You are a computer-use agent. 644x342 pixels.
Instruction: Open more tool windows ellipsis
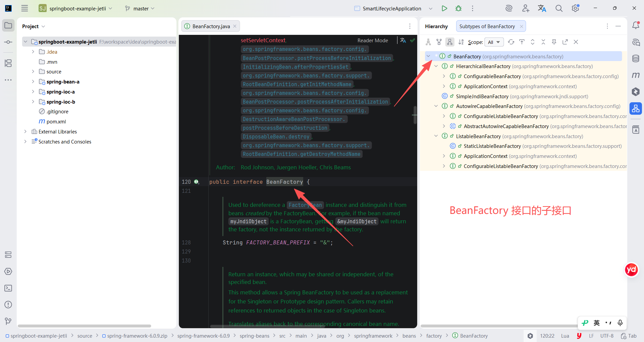click(8, 80)
